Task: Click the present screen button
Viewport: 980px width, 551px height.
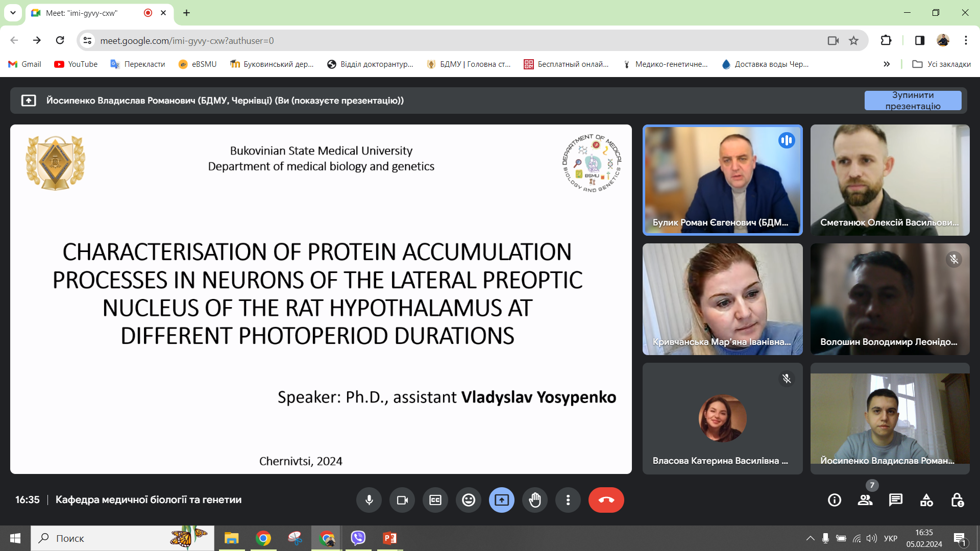Action: pos(502,500)
